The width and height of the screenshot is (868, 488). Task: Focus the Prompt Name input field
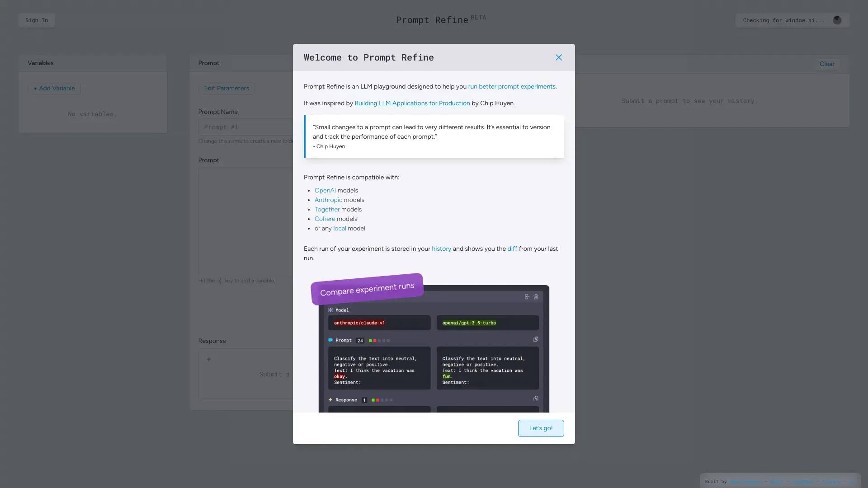tap(245, 127)
